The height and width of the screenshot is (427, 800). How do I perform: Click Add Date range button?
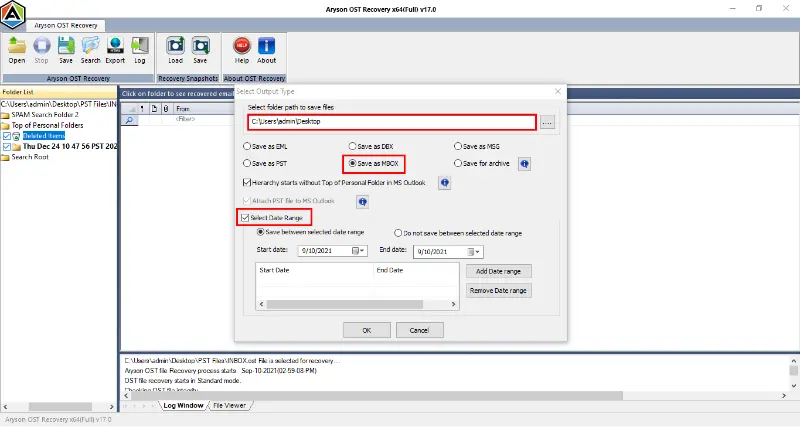(x=498, y=271)
